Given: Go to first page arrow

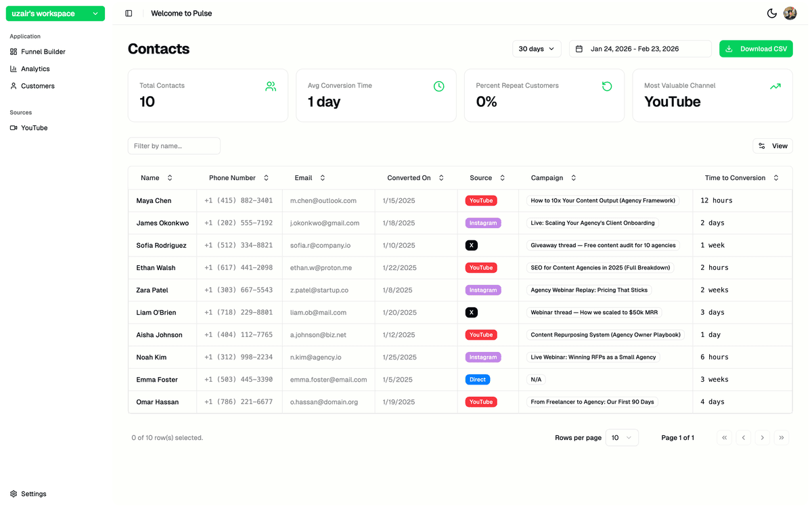Looking at the screenshot, I should point(725,438).
